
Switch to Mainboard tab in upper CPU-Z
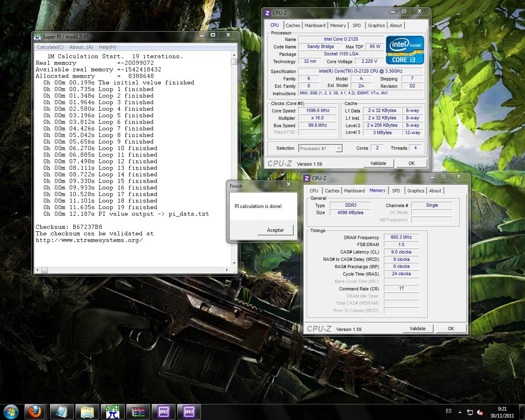[315, 25]
